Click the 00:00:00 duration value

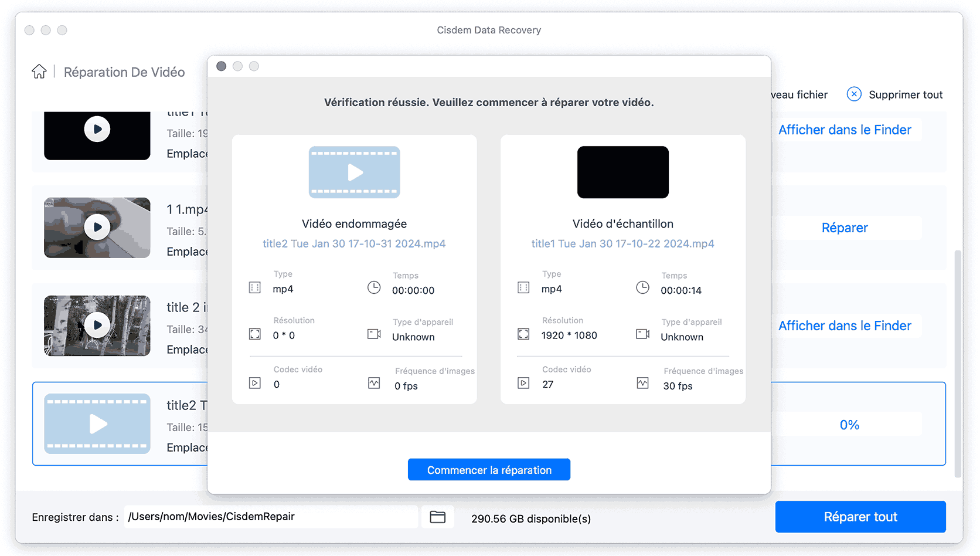[413, 290]
